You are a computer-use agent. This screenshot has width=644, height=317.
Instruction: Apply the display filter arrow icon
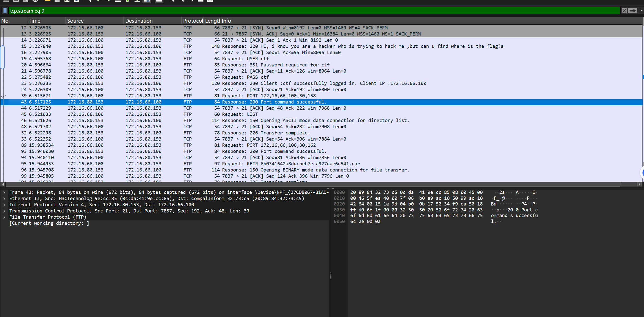click(633, 11)
